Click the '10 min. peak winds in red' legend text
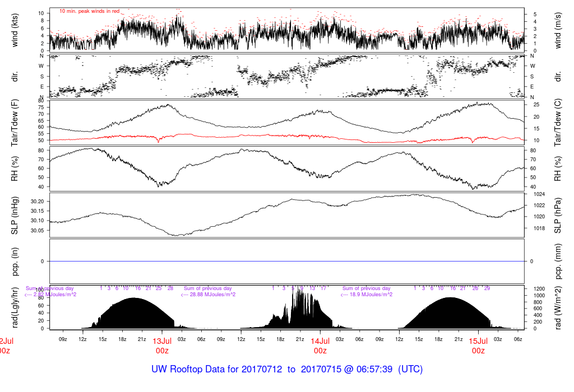Screen dimensions: 574x392 click(90, 11)
